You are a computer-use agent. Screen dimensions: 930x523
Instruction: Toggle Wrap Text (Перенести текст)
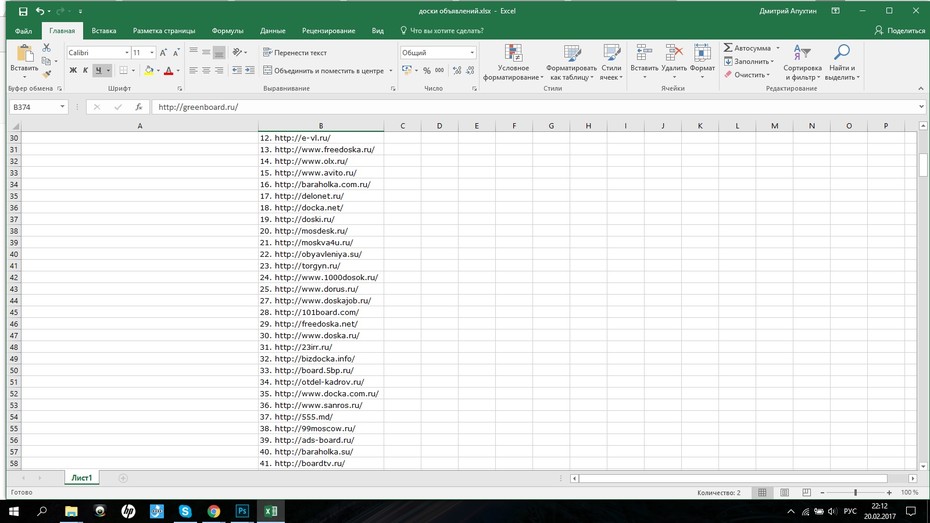(x=295, y=53)
